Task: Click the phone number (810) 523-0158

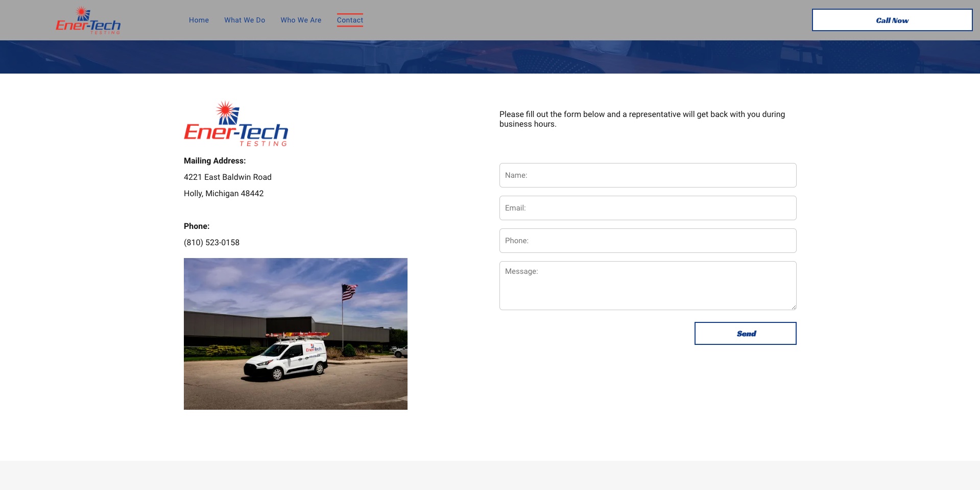Action: (211, 242)
